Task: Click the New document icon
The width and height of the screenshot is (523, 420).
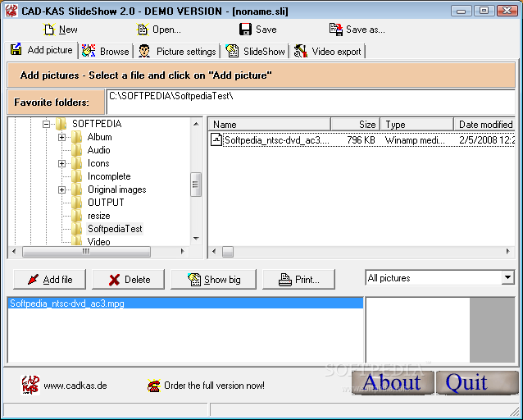Action: pos(49,30)
